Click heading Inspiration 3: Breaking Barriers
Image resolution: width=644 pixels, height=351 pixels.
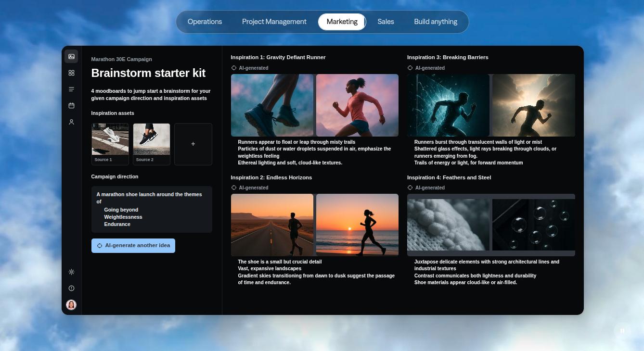(448, 57)
